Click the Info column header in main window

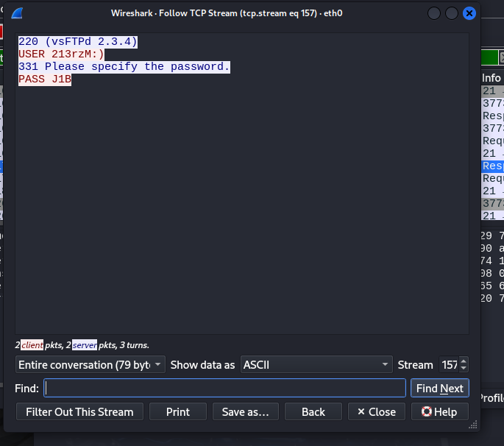tap(492, 78)
